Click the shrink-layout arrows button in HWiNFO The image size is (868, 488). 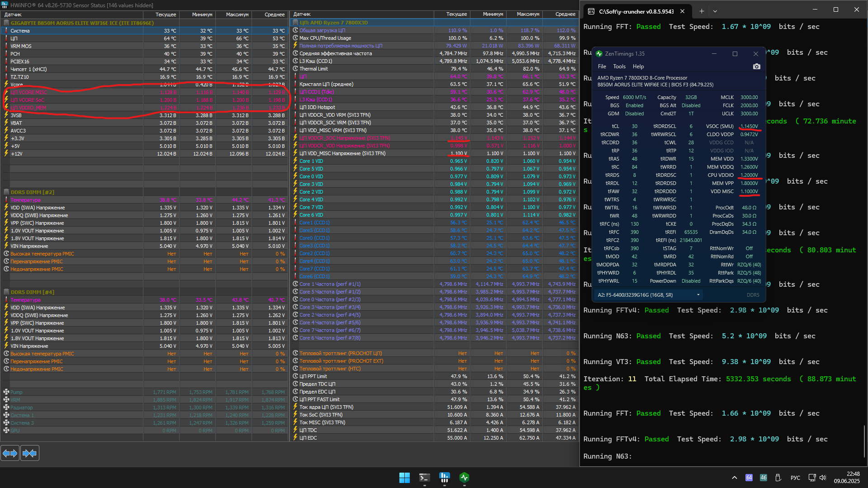pos(30,453)
